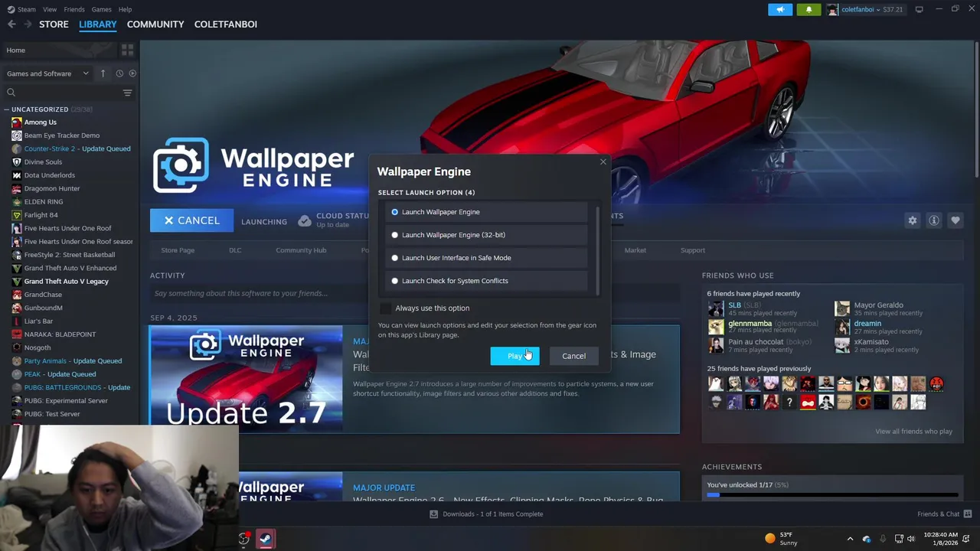The width and height of the screenshot is (980, 551).
Task: Click the sort ascending arrow icon
Action: tap(103, 73)
